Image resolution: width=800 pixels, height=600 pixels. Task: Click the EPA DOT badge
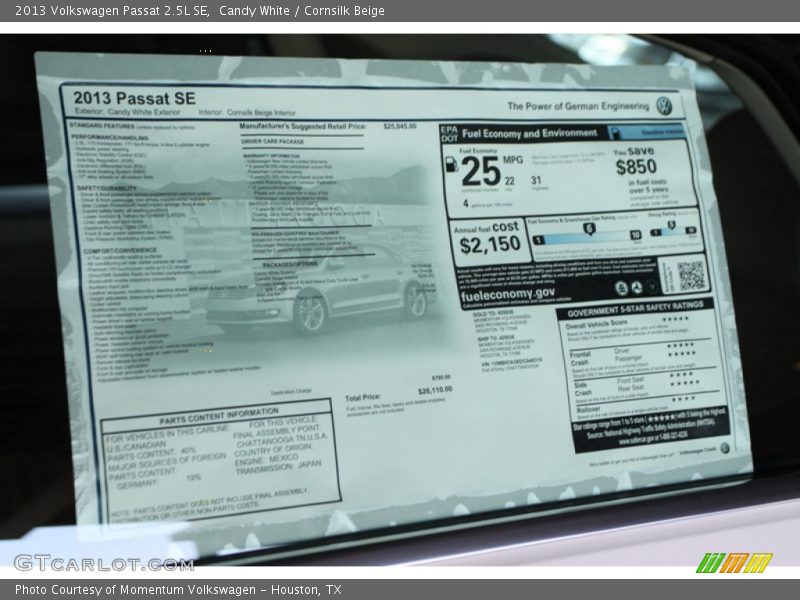(448, 132)
